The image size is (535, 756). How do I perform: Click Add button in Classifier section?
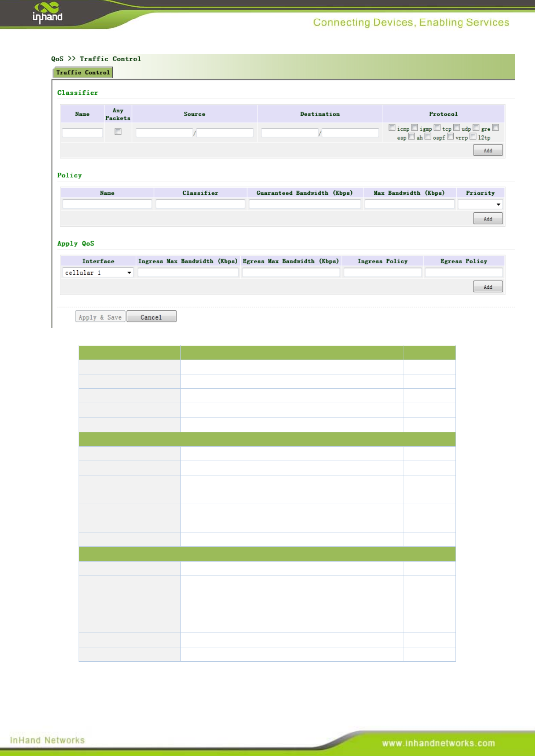point(488,150)
